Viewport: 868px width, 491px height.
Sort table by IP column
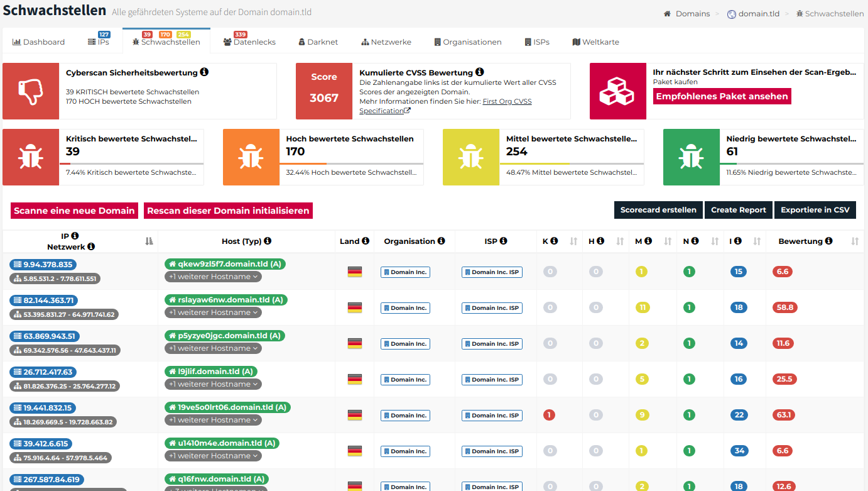click(149, 241)
